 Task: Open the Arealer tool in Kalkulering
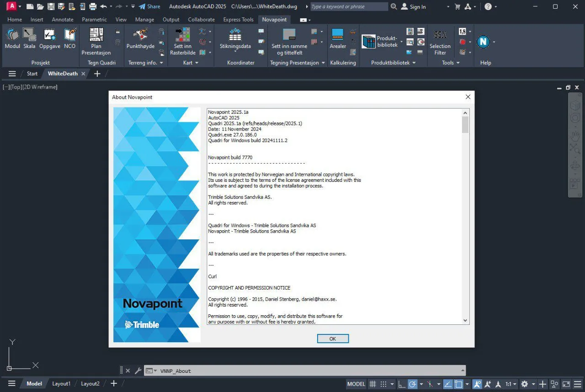tap(338, 40)
